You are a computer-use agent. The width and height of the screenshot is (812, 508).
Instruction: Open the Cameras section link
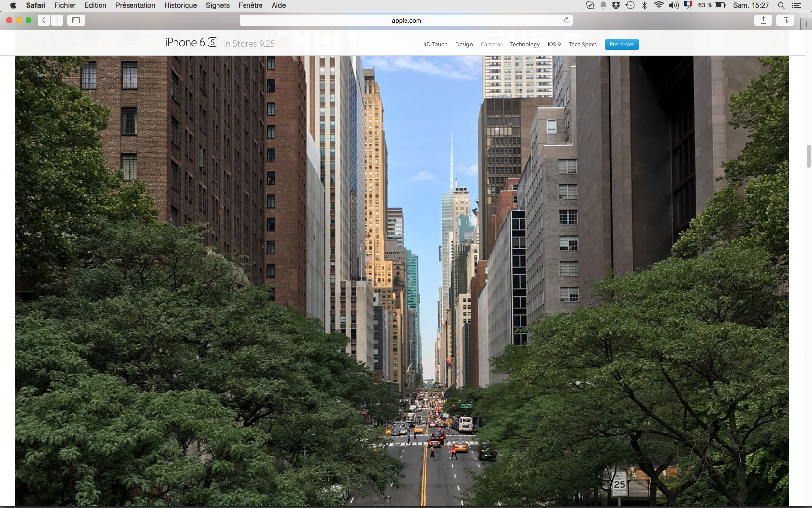(492, 45)
